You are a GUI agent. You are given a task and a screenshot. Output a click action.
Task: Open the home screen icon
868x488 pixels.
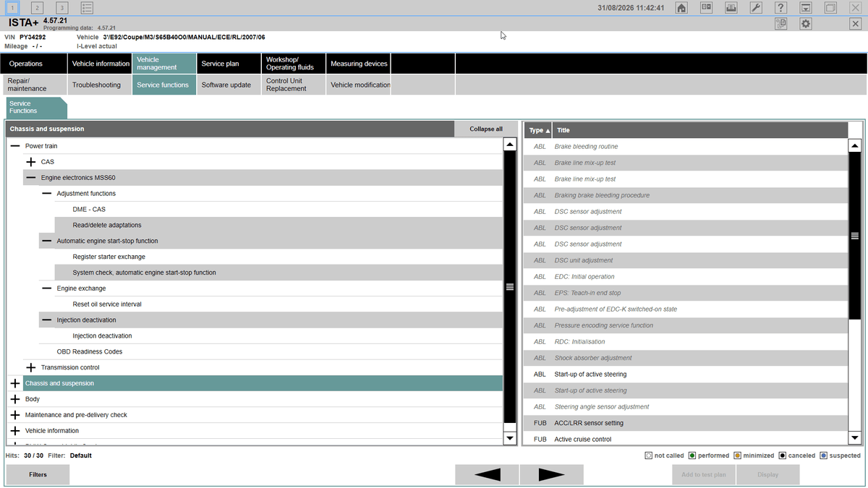coord(681,7)
